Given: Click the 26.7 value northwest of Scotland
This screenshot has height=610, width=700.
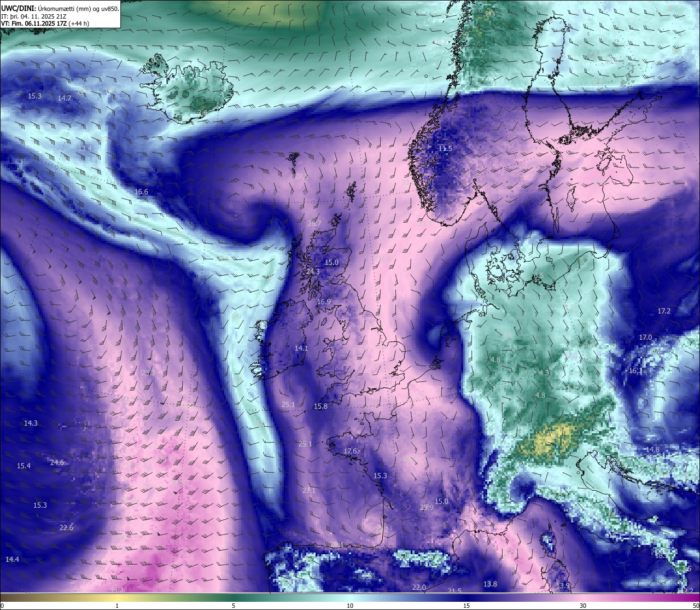Looking at the screenshot, I should (x=314, y=224).
